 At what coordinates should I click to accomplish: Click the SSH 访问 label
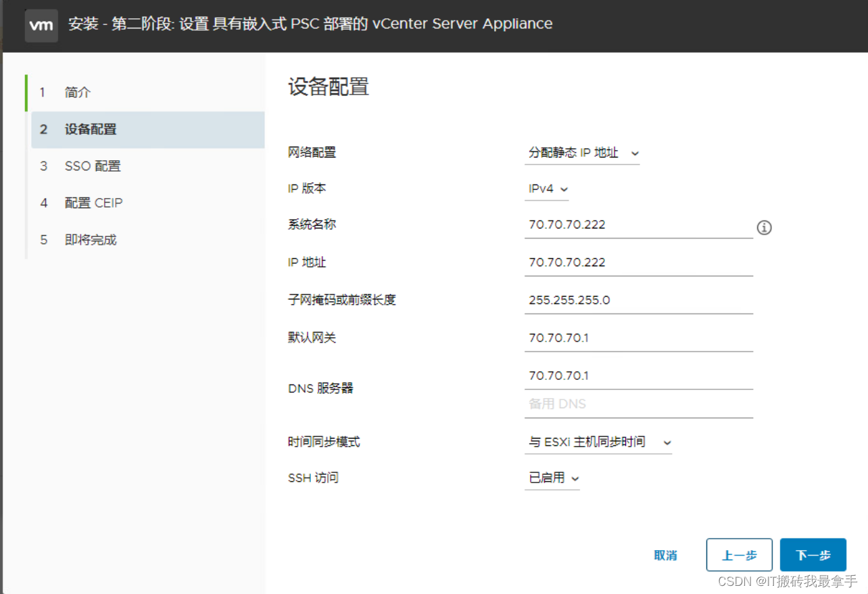(x=313, y=478)
